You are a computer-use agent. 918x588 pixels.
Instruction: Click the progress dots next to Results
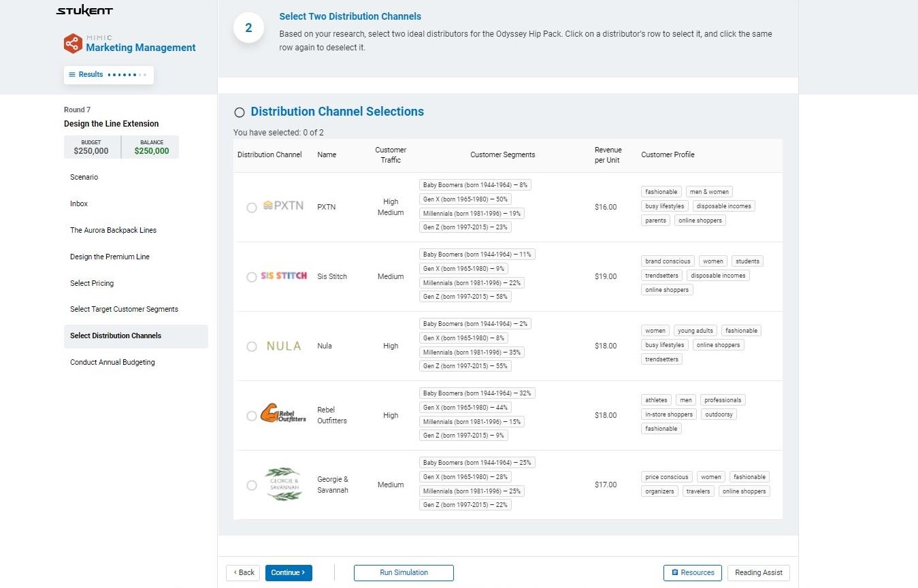pyautogui.click(x=122, y=75)
